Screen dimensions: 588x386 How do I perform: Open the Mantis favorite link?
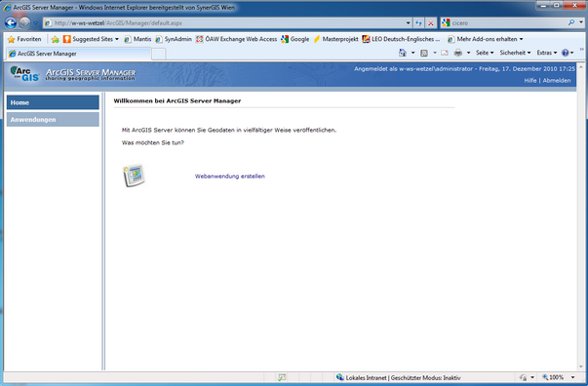[137, 39]
